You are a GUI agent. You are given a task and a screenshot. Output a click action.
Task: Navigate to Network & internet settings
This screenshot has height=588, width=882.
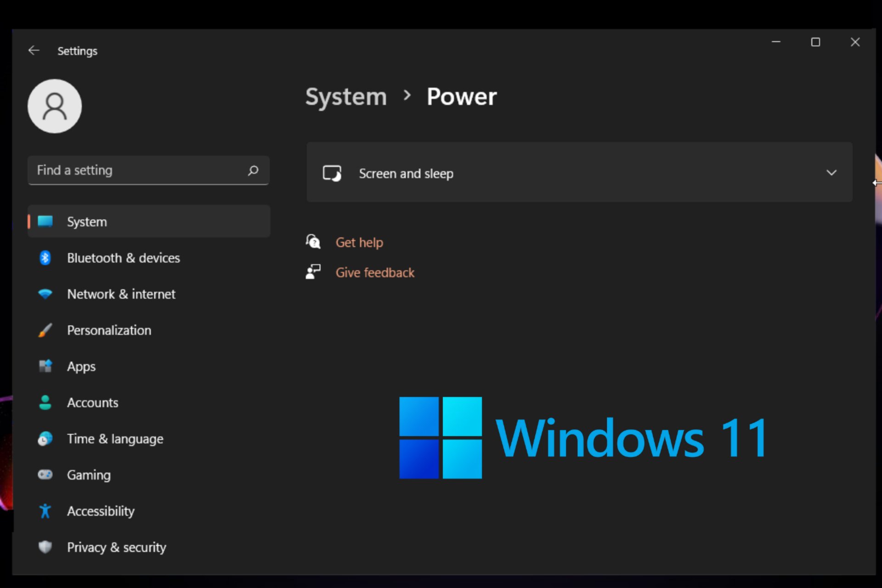coord(121,294)
